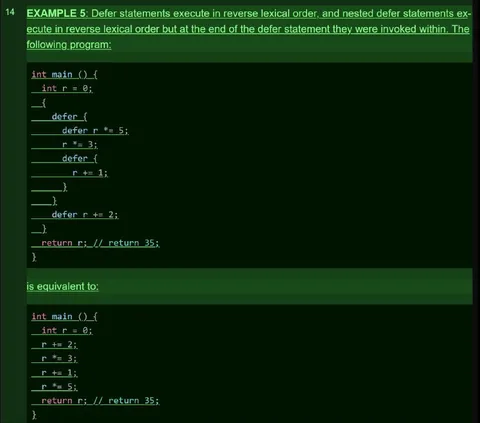Click 'r += 1;' in the equivalent program
480x423 pixels.
pos(59,372)
